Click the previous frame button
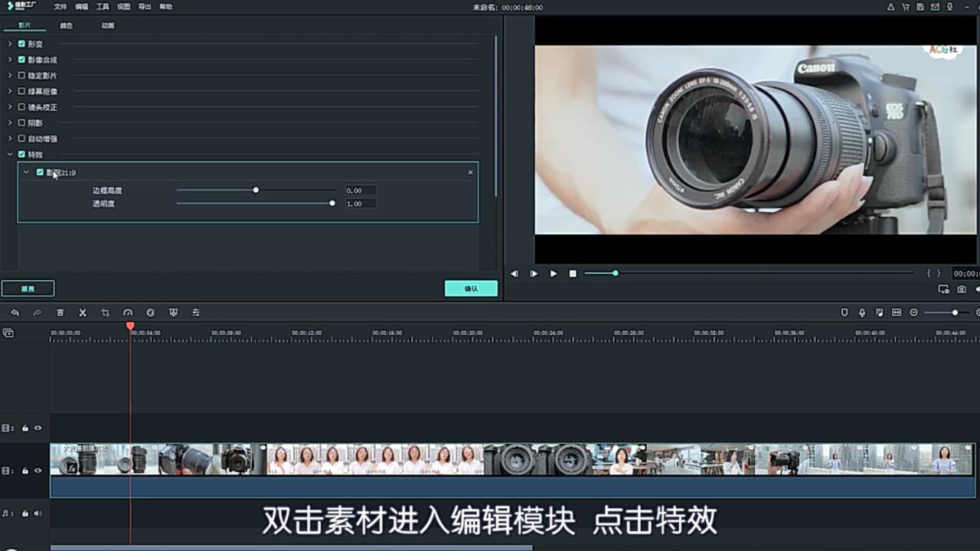The height and width of the screenshot is (551, 980). (514, 273)
